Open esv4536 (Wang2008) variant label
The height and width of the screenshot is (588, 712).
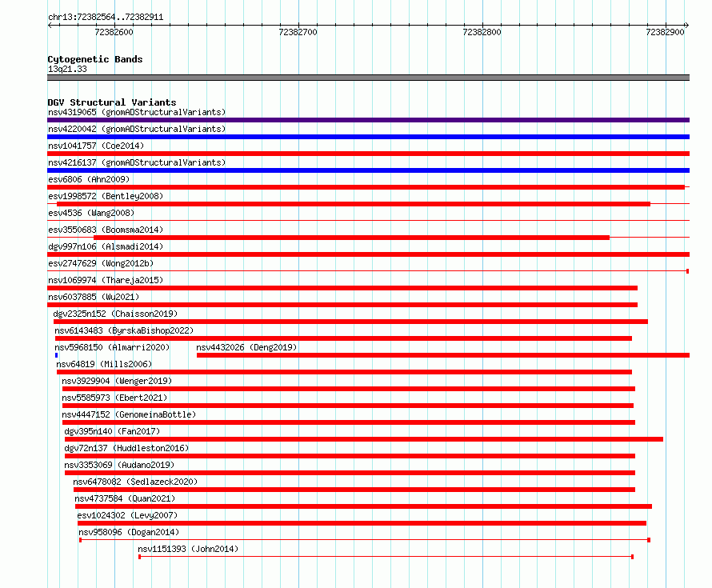91,213
